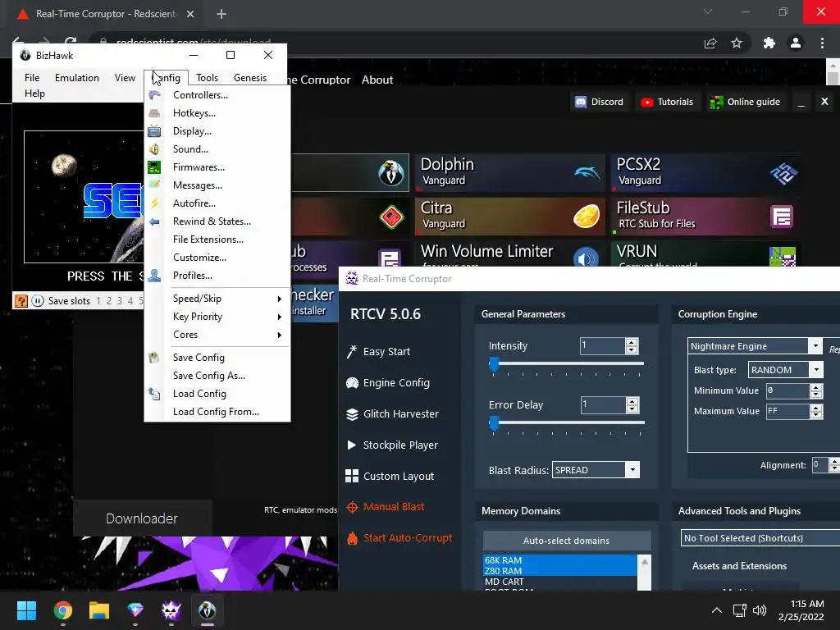Launch Dolphin Vanguard tile
This screenshot has width=840, height=630.
click(x=510, y=172)
